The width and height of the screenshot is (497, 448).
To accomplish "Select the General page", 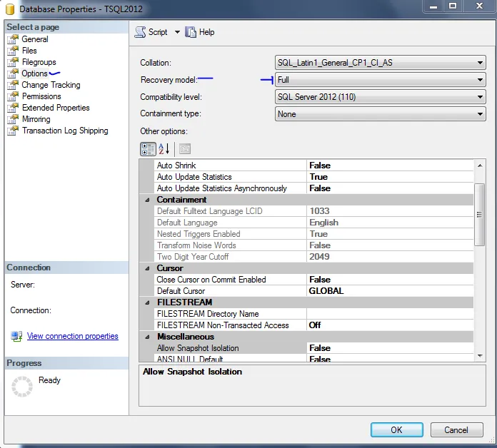I will [x=35, y=39].
